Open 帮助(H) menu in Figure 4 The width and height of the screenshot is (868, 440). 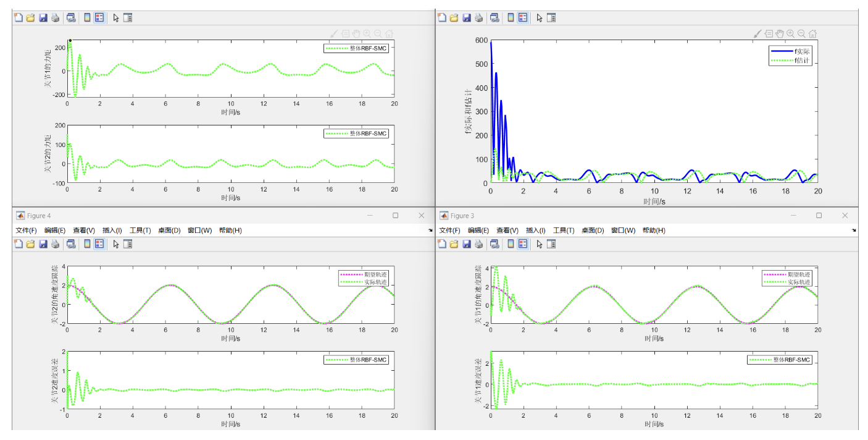(x=230, y=231)
